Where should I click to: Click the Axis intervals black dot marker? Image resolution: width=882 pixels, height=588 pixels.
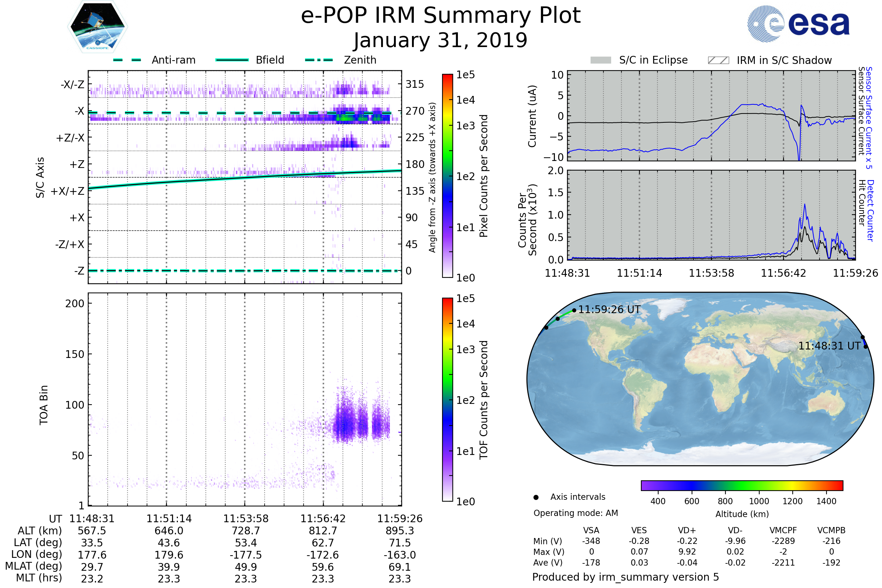pyautogui.click(x=536, y=497)
